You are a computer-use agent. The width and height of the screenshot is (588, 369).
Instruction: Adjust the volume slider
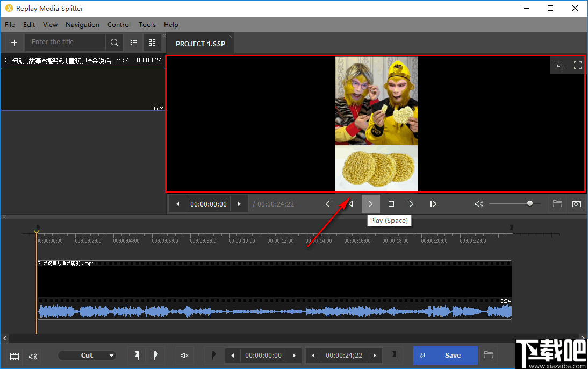pyautogui.click(x=514, y=204)
